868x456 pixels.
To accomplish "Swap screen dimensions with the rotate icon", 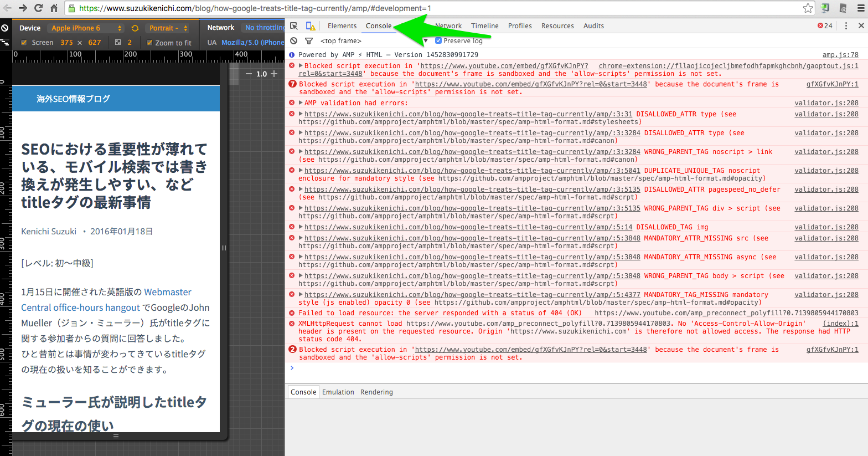I will click(135, 28).
